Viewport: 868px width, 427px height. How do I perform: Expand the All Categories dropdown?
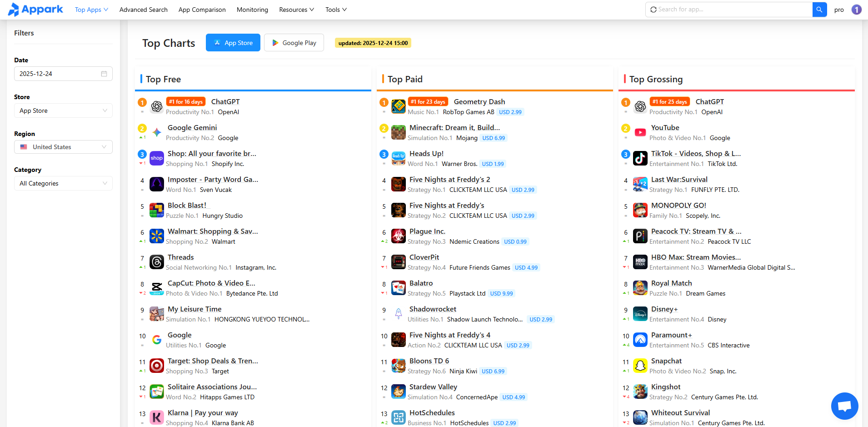click(x=63, y=183)
